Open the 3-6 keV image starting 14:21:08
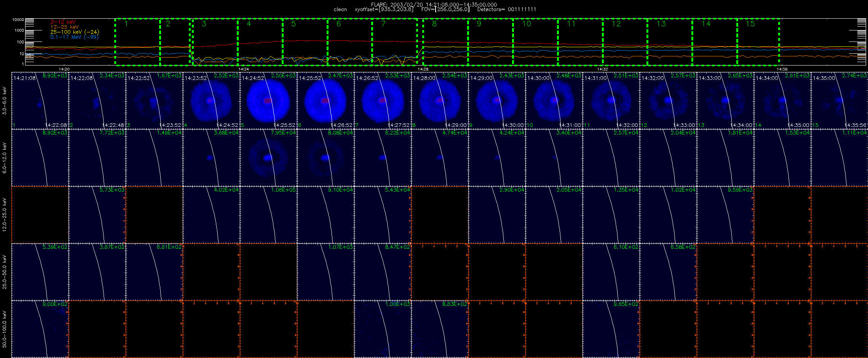Image resolution: width=868 pixels, height=358 pixels. (40, 101)
